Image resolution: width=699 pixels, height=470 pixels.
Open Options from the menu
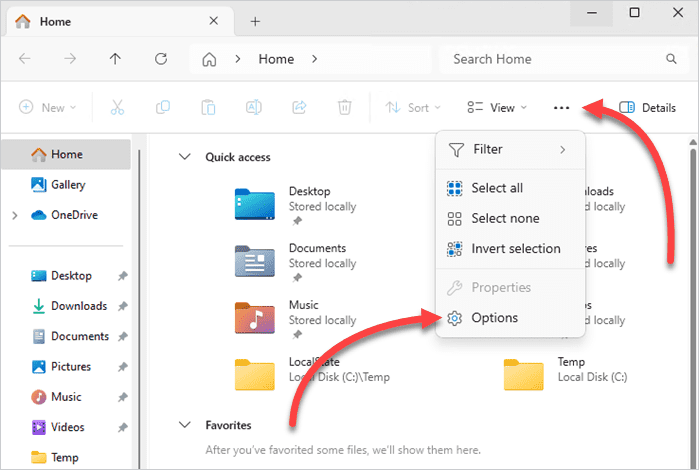point(510,318)
